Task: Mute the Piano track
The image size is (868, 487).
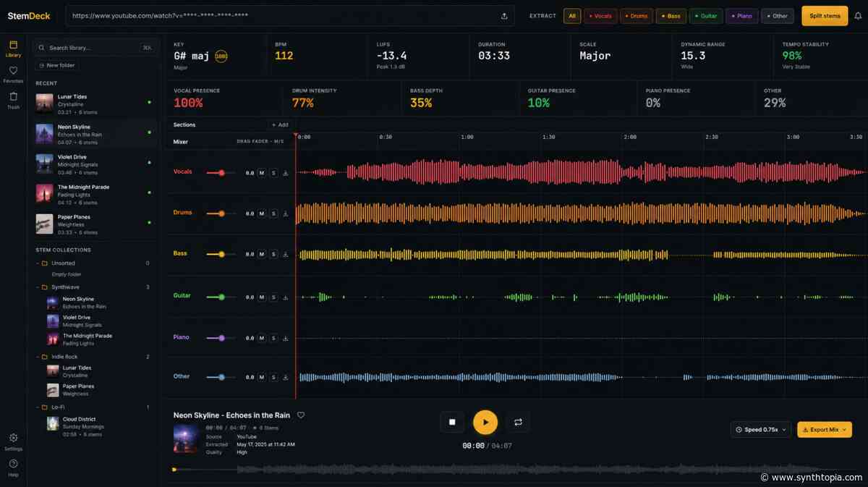Action: (x=262, y=338)
